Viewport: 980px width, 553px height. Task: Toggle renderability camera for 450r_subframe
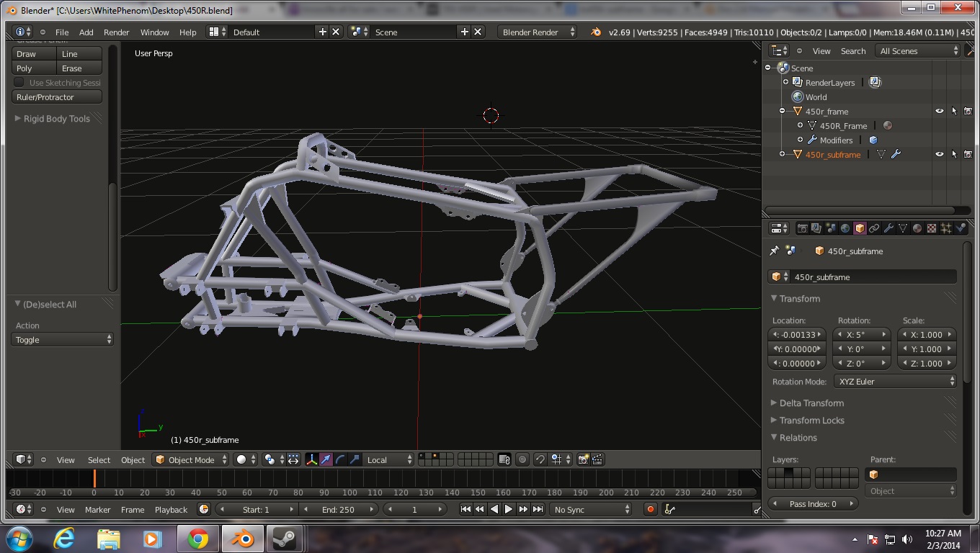coord(968,154)
